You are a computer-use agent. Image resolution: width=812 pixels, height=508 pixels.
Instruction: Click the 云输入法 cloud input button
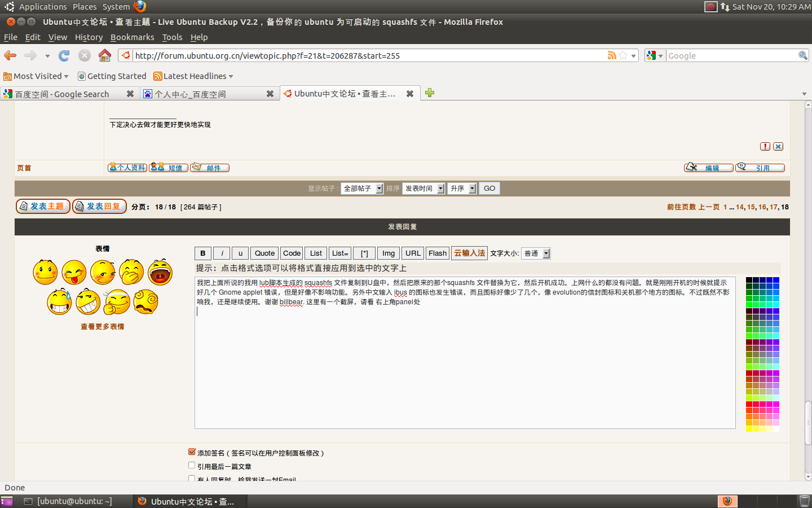[x=469, y=253]
